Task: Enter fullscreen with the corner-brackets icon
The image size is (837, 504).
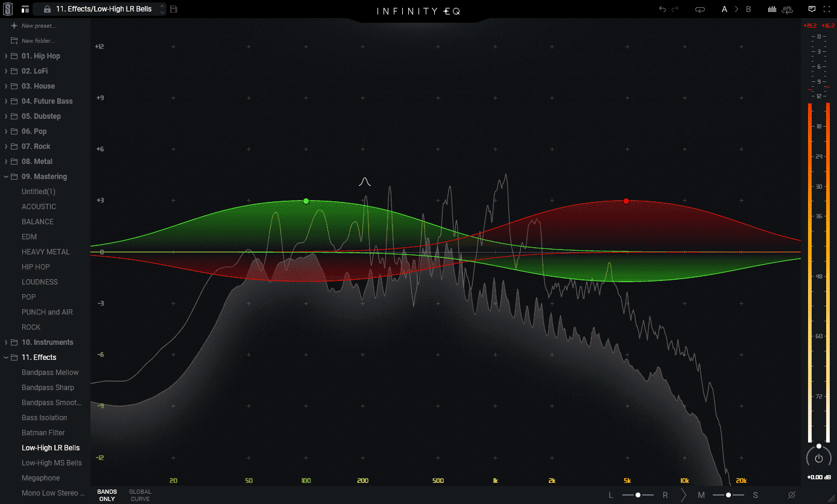Action: 827,9
